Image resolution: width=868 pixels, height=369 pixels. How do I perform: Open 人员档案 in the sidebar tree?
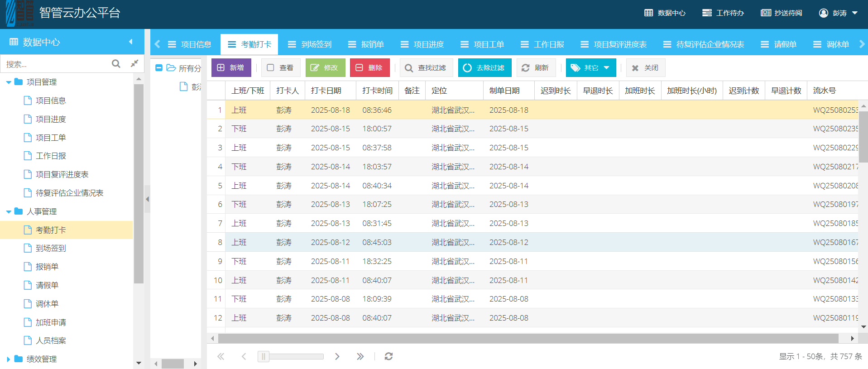51,340
